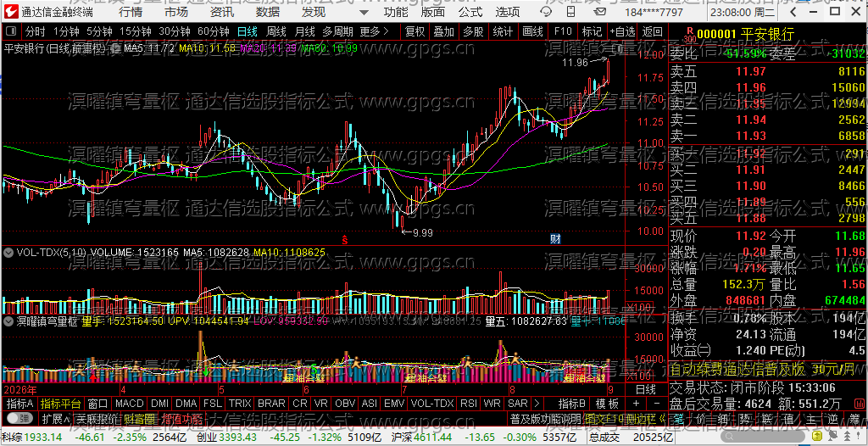
Task: Select the 日线 daily period
Action: pyautogui.click(x=247, y=31)
